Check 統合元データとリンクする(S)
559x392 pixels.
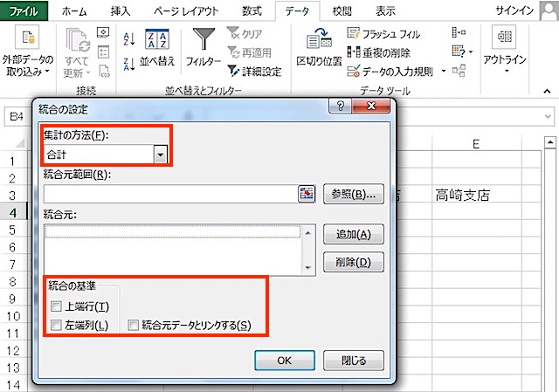pos(134,325)
